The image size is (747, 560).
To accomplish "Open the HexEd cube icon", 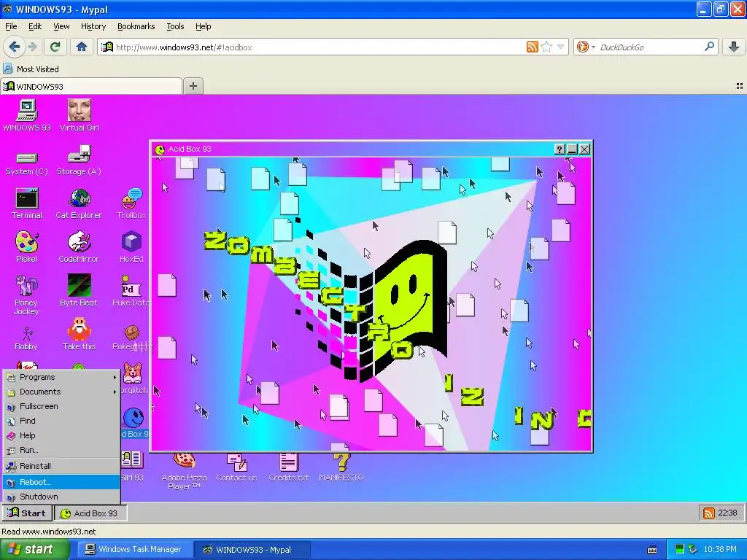I will pyautogui.click(x=131, y=247).
